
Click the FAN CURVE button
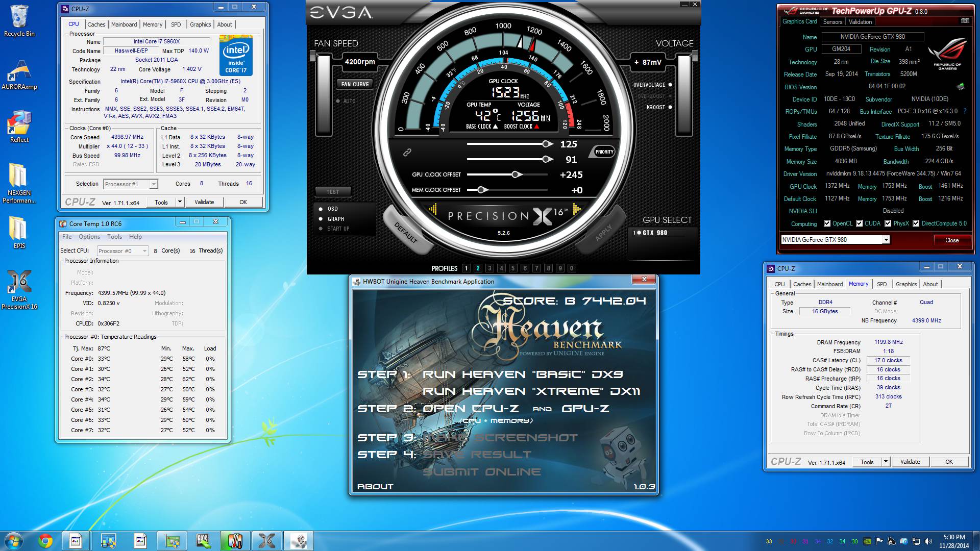[355, 84]
